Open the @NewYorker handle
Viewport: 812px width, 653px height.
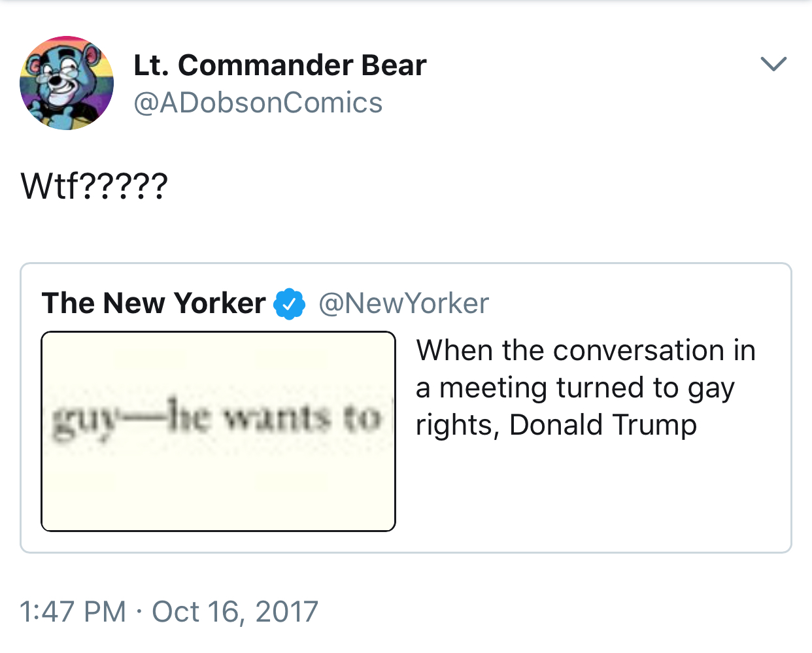tap(403, 304)
